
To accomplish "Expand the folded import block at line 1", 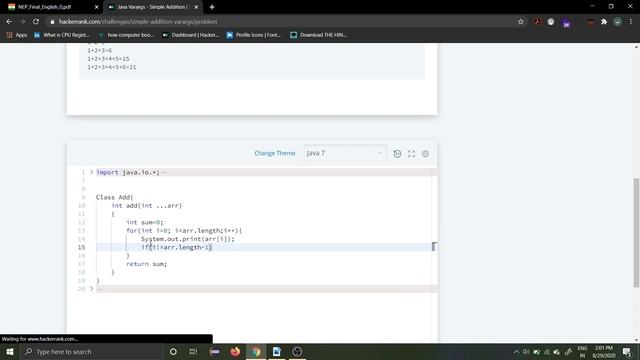I will (x=91, y=172).
